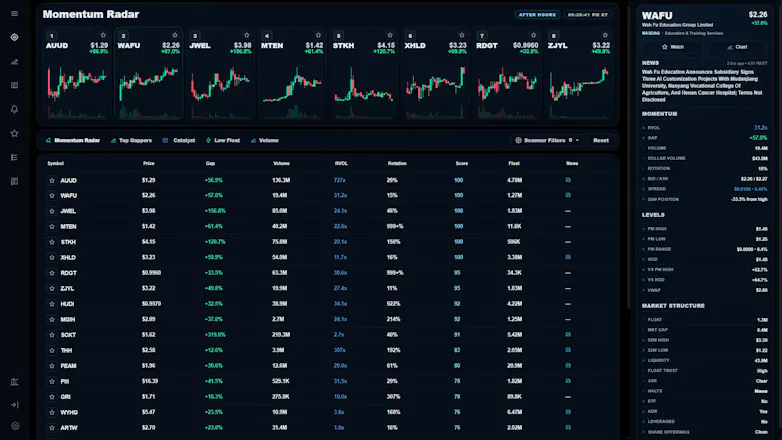Sort table by RVOL column header
This screenshot has height=440, width=782.
(x=341, y=163)
